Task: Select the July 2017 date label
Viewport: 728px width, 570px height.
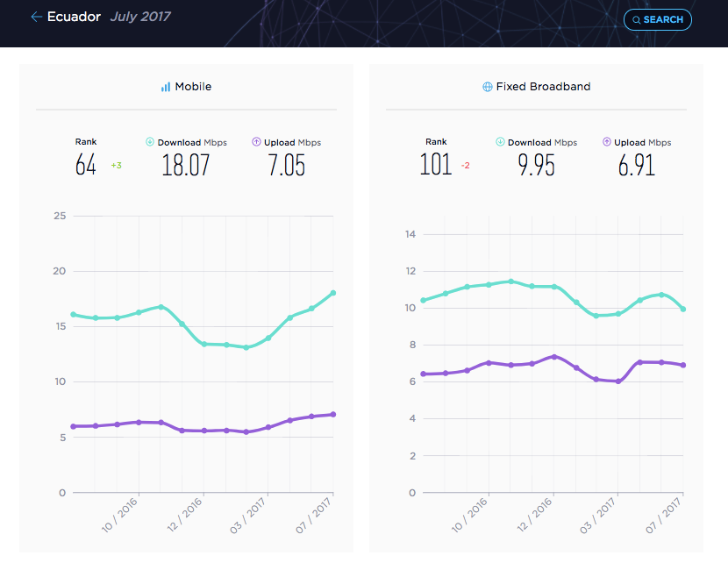Action: pos(140,17)
